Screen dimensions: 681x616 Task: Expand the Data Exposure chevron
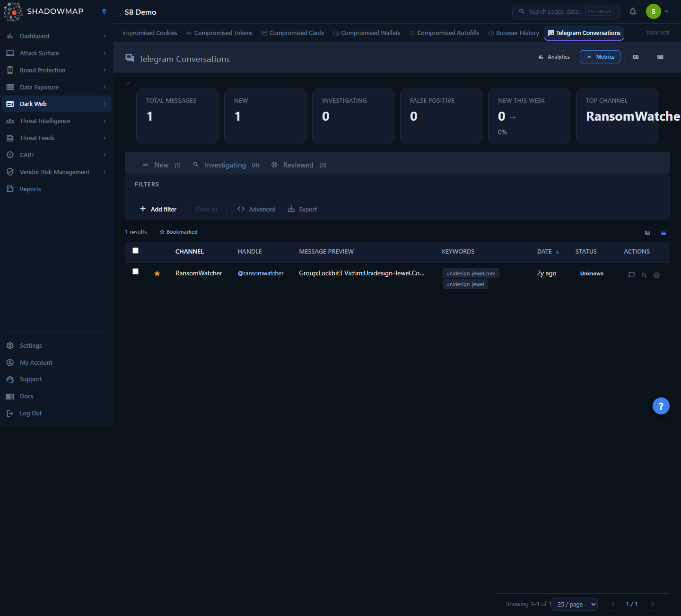click(105, 87)
